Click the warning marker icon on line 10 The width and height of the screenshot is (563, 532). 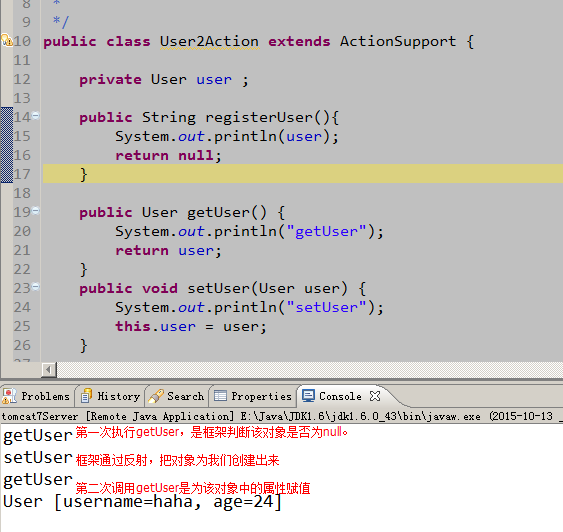[x=7, y=40]
